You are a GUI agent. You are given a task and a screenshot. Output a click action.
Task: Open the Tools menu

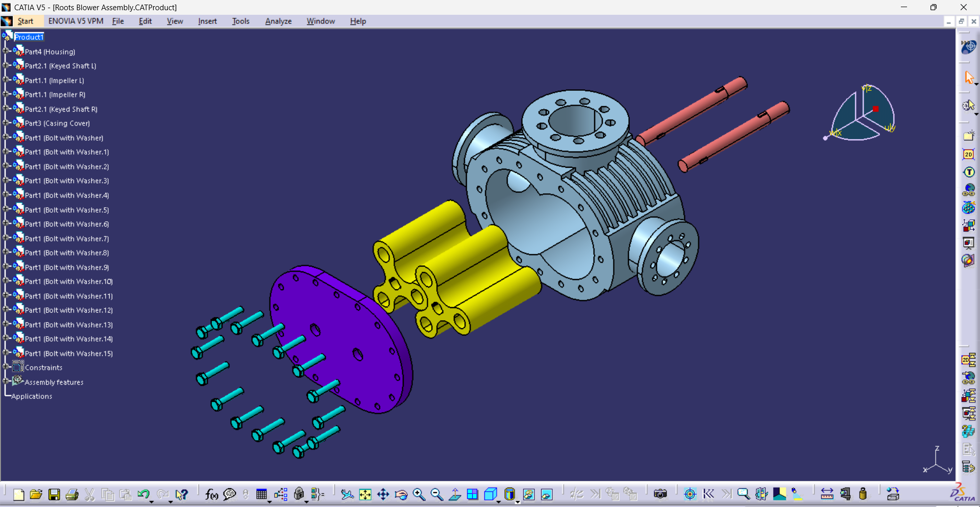coord(240,21)
